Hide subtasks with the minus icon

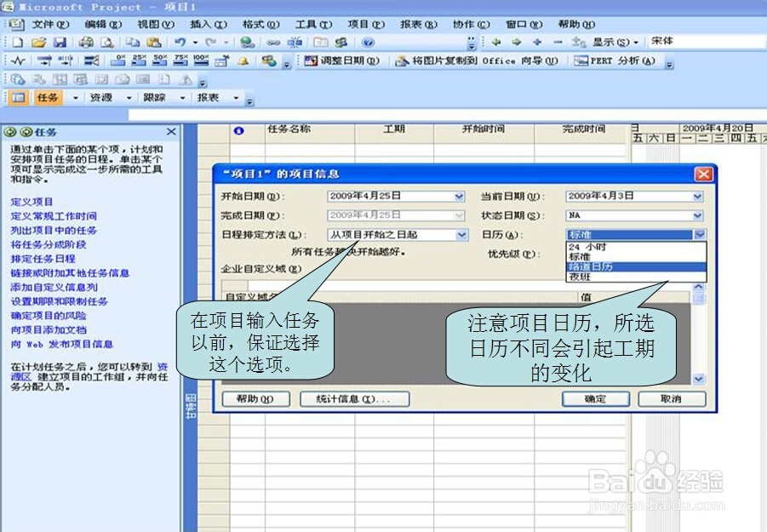(558, 43)
